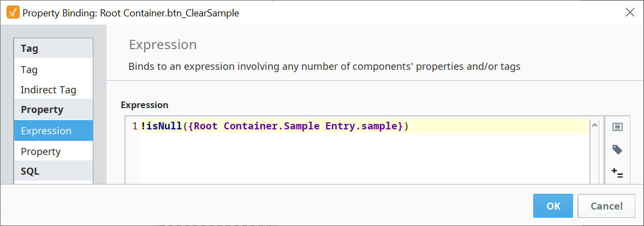Click the bold Property category header
Viewport: 644px width, 226px height.
point(42,109)
